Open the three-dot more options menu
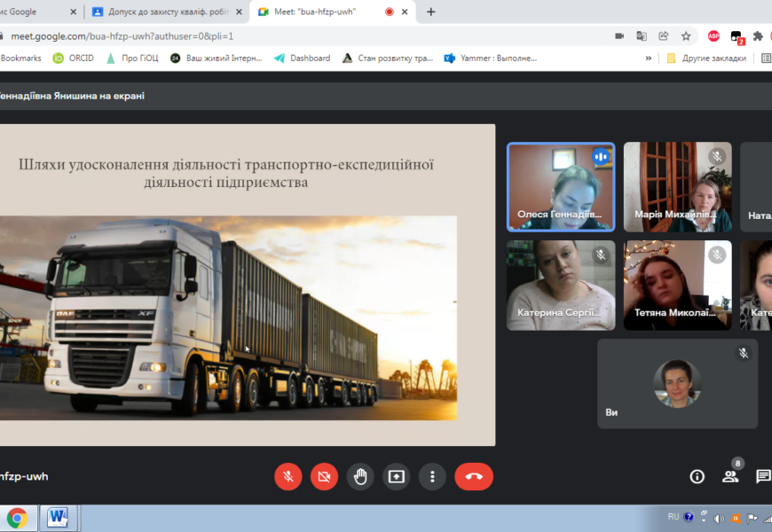The width and height of the screenshot is (772, 532). coord(432,476)
